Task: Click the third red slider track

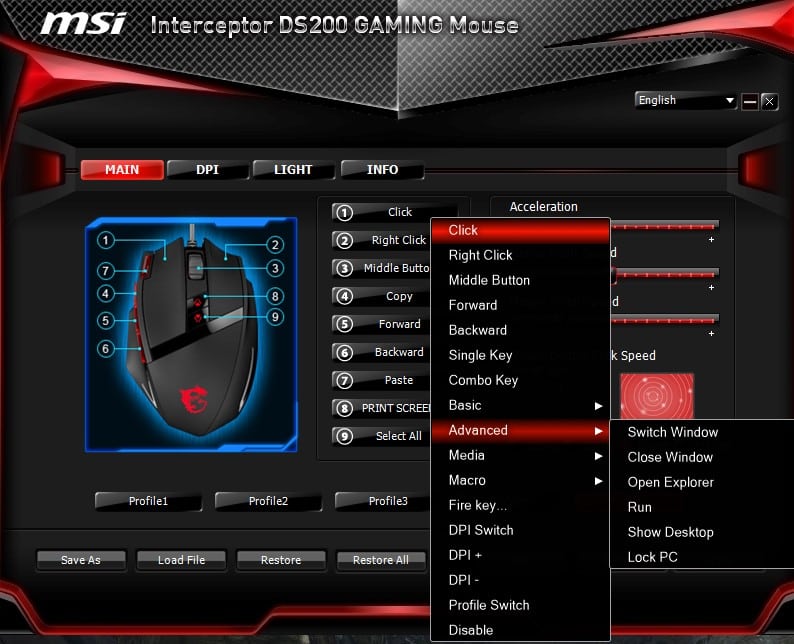Action: [x=664, y=320]
